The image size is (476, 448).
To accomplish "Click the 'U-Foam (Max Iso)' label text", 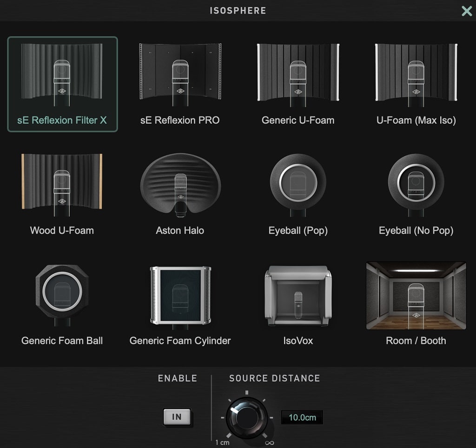I will point(416,120).
